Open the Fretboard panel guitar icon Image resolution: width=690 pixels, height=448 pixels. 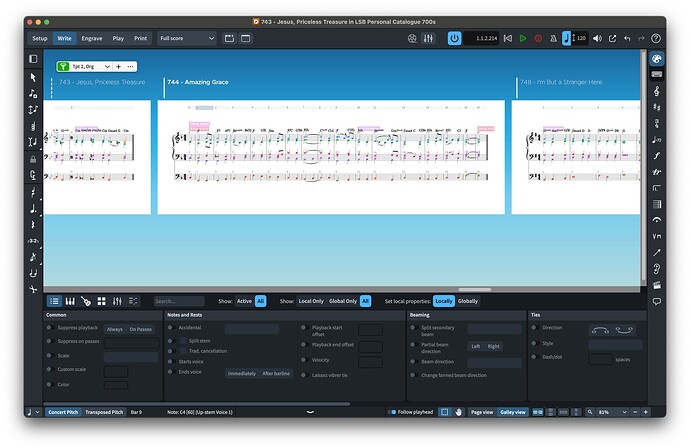pos(86,301)
